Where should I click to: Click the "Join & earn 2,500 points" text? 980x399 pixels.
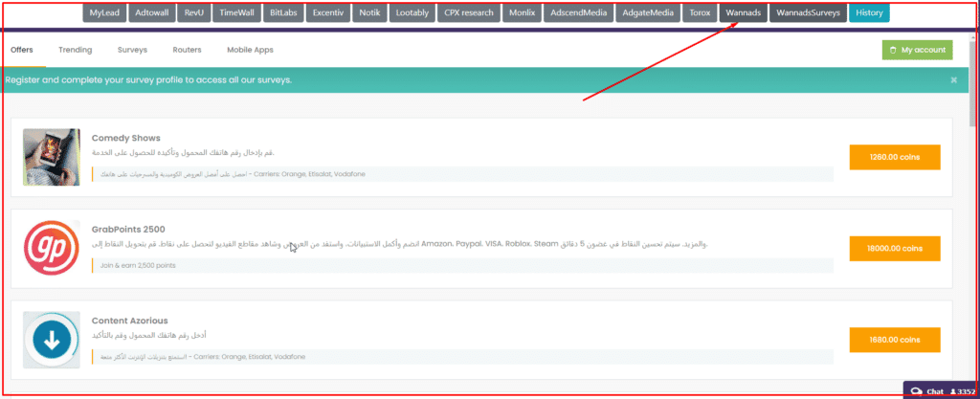[138, 265]
